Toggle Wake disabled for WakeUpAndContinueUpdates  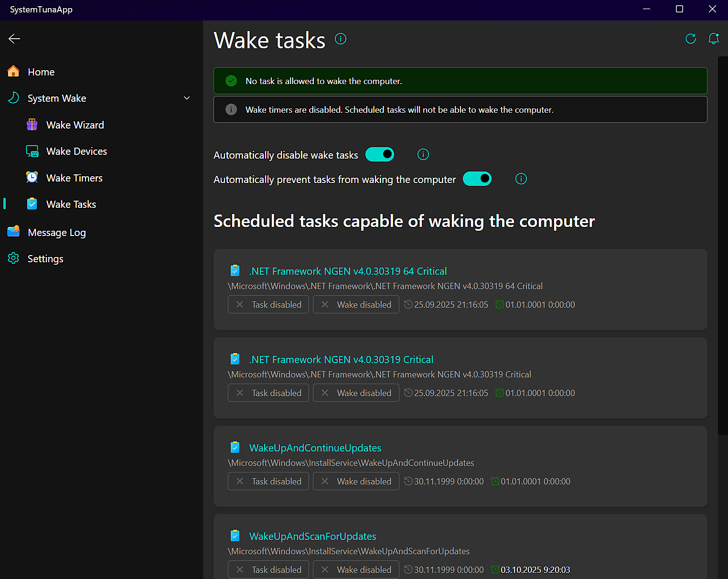point(356,481)
